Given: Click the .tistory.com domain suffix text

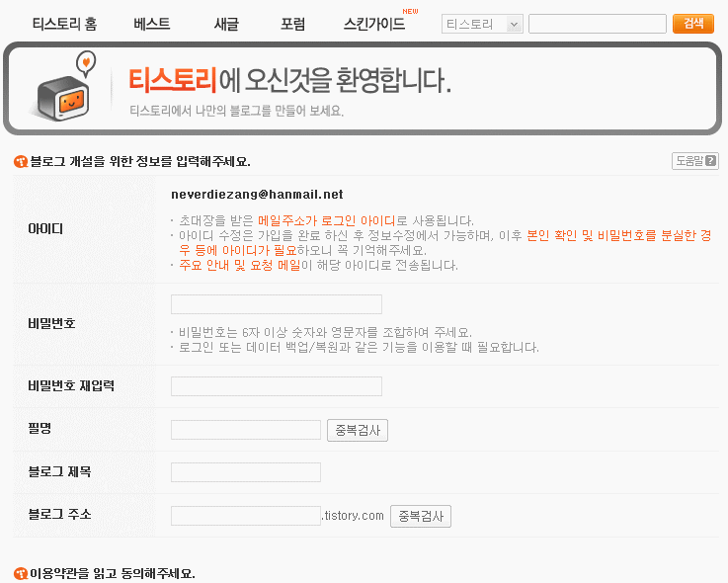Looking at the screenshot, I should pyautogui.click(x=353, y=516).
